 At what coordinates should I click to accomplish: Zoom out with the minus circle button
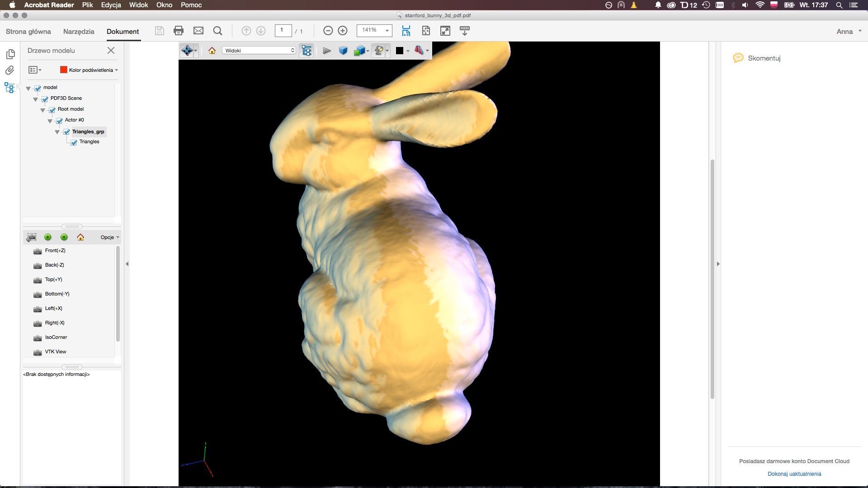click(x=328, y=31)
